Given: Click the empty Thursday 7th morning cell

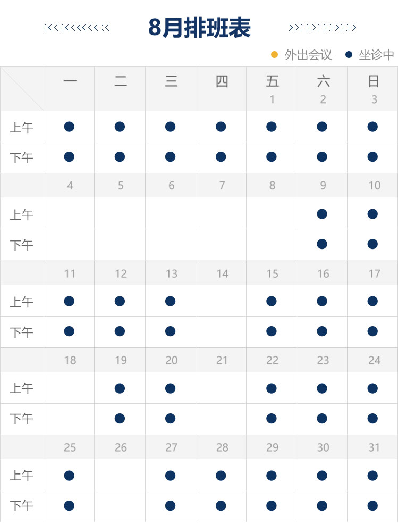Looking at the screenshot, I should click(221, 213).
